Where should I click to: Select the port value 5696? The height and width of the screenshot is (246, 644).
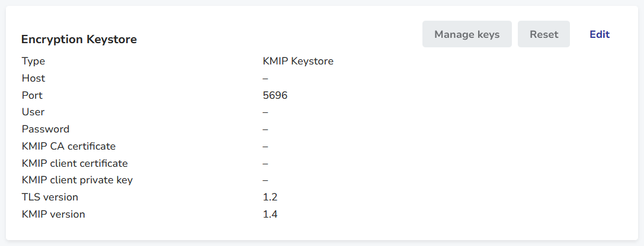[275, 95]
